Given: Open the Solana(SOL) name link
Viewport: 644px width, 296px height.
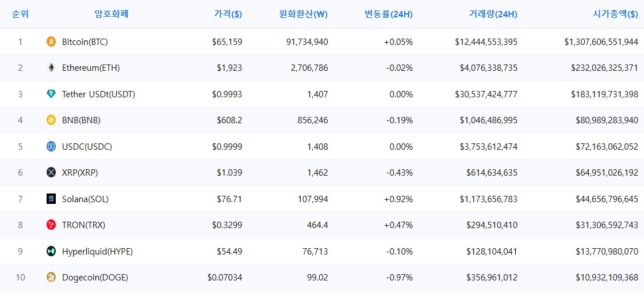Looking at the screenshot, I should [86, 199].
